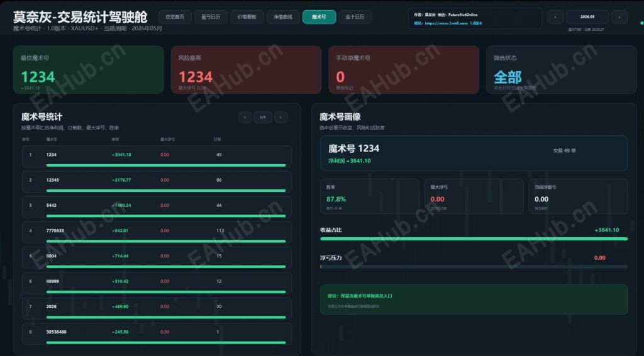
Task: Click magic number 88999 in the list
Action: click(53, 281)
